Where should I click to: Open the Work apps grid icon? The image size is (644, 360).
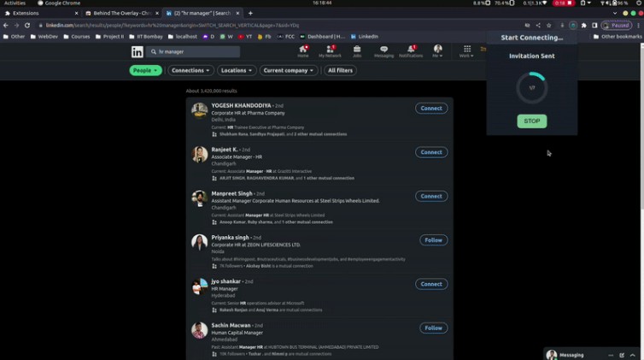[466, 50]
